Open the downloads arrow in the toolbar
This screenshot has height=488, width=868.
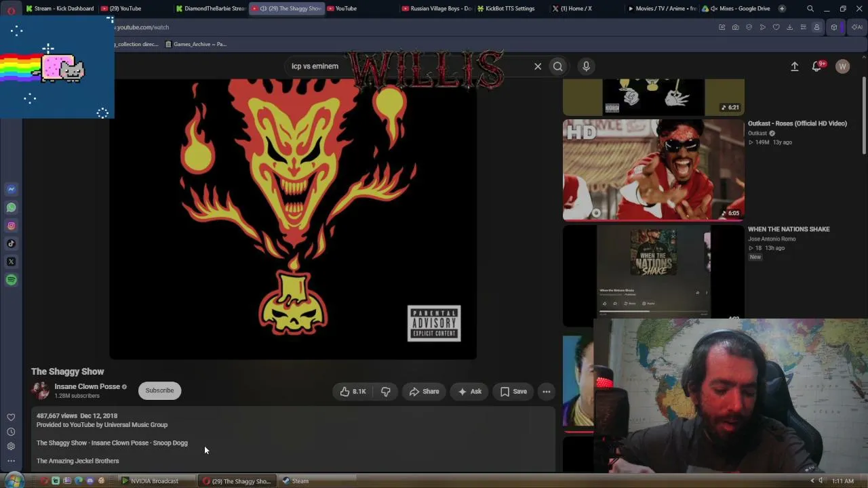[789, 27]
